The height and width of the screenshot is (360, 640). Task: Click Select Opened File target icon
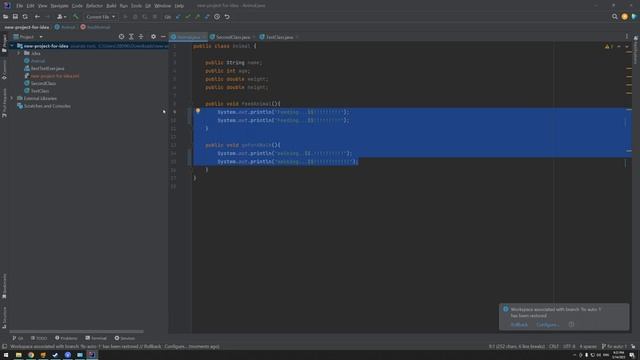(x=121, y=37)
